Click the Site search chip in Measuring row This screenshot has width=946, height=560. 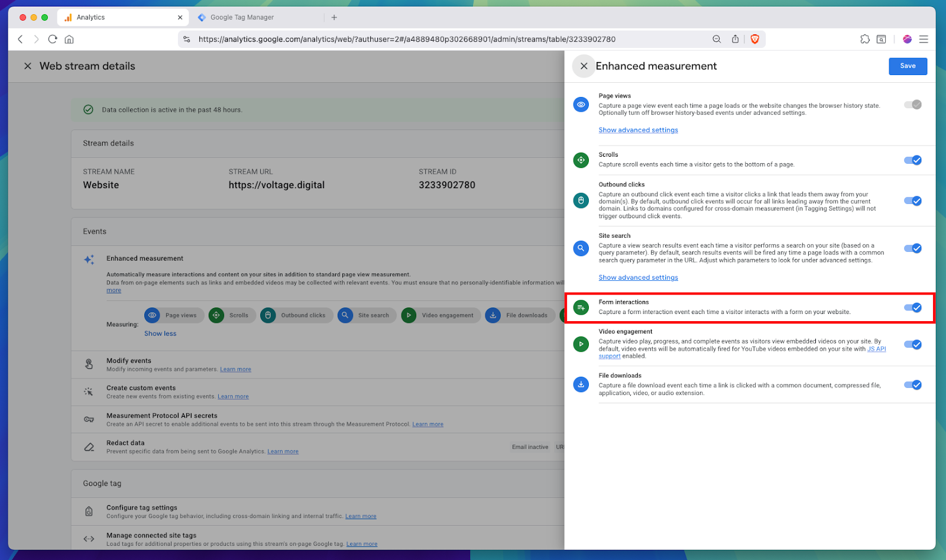(x=367, y=315)
